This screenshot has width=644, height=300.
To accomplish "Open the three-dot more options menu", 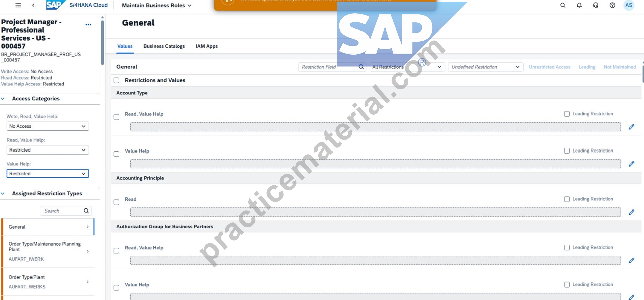I will coord(88,25).
